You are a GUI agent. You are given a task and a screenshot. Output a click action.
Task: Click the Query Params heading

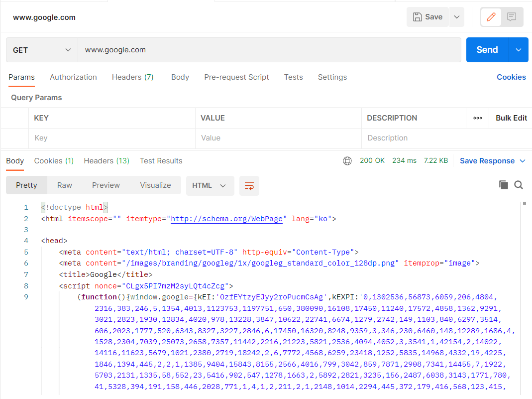[36, 98]
